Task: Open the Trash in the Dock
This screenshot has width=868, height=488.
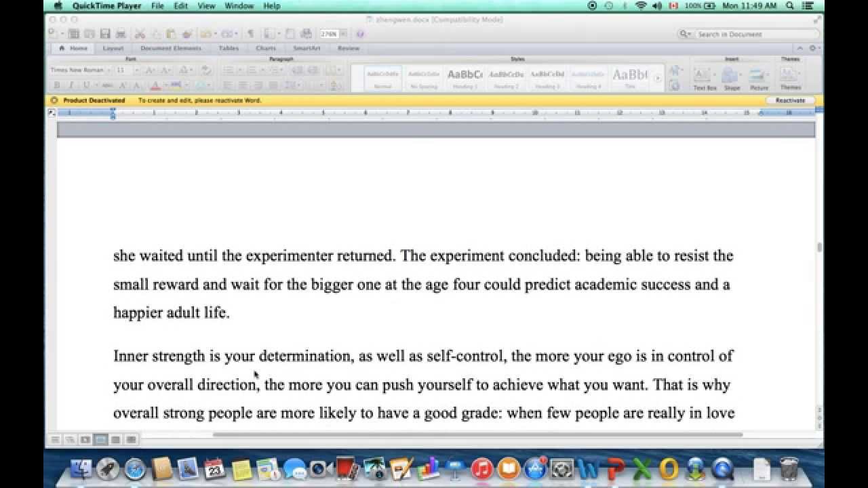Action: (789, 468)
